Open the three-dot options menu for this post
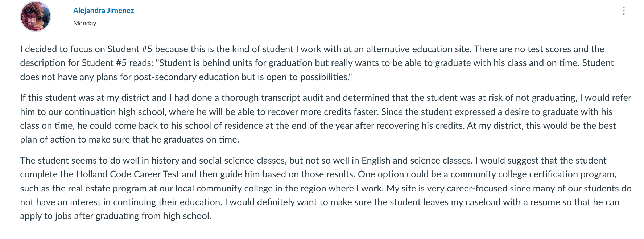The image size is (644, 239). (x=624, y=11)
